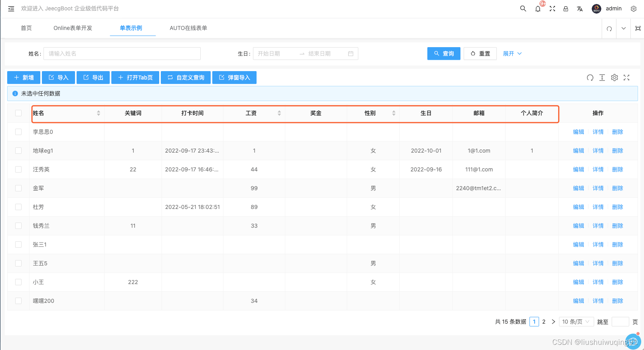This screenshot has width=644, height=350.
Task: Go to next page arrow
Action: click(x=553, y=322)
